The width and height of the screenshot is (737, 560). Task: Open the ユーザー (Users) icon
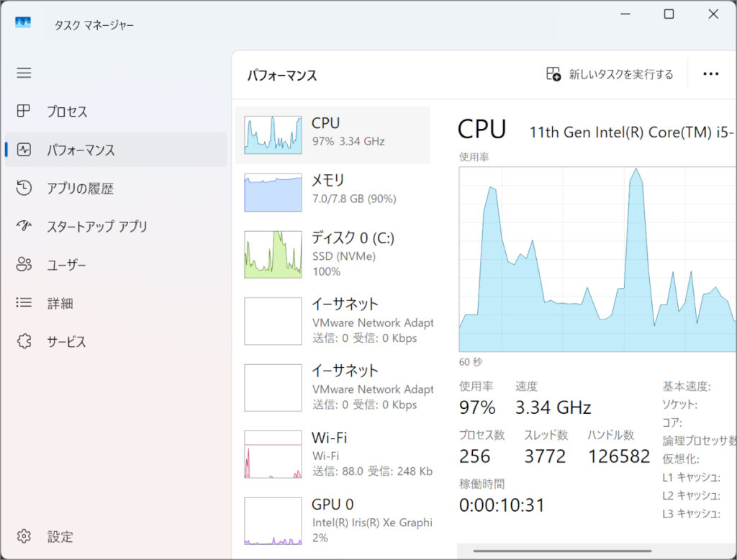tap(25, 264)
